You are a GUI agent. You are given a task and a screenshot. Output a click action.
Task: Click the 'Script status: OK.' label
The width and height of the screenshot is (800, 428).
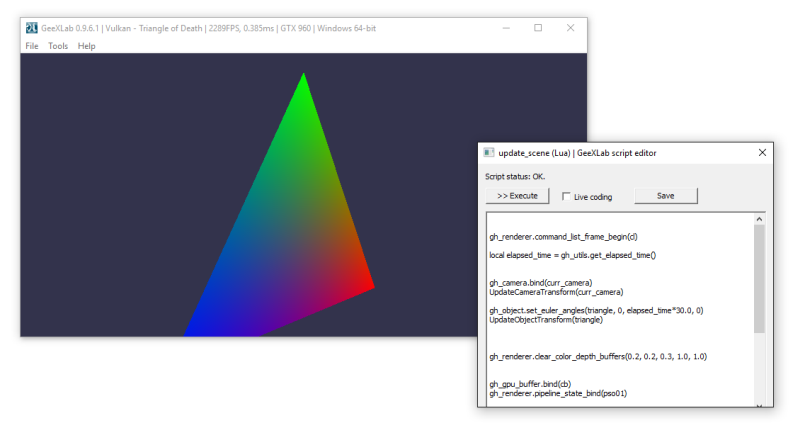(515, 177)
